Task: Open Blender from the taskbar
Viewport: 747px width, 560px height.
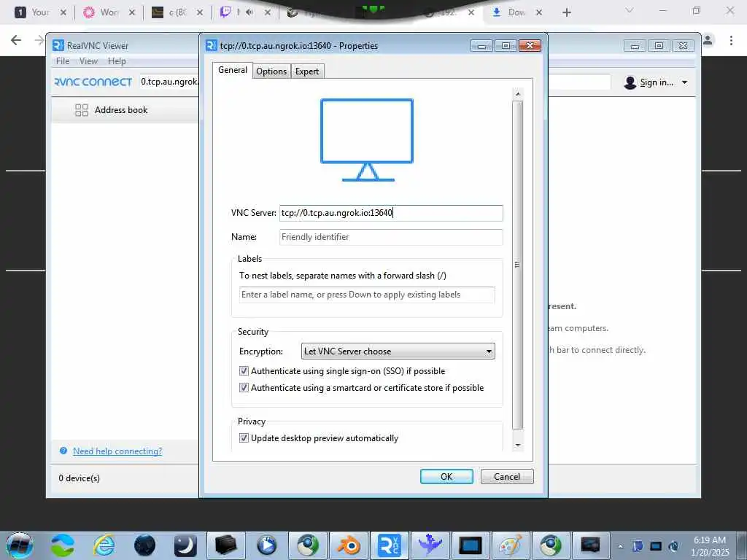Action: click(x=349, y=545)
